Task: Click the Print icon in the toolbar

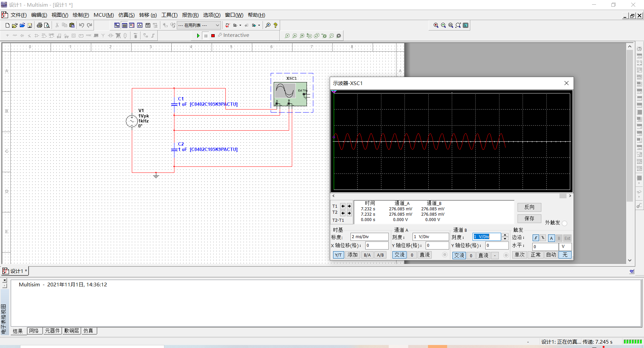Action: click(x=39, y=25)
